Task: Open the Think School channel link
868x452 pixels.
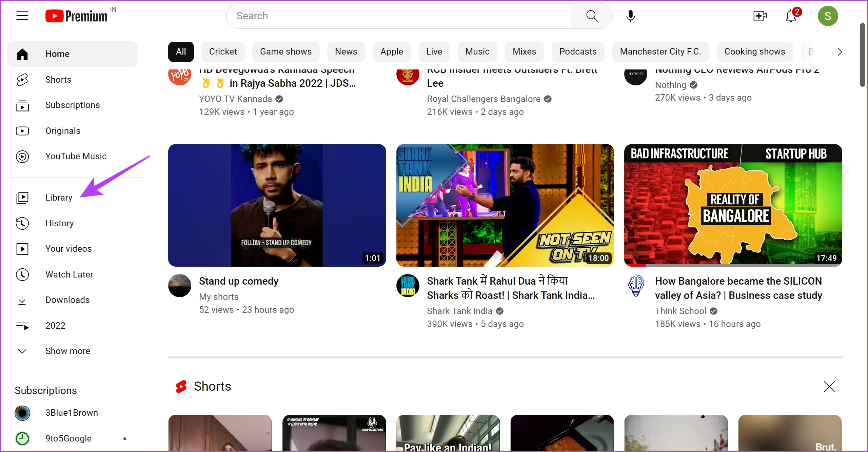Action: click(680, 311)
